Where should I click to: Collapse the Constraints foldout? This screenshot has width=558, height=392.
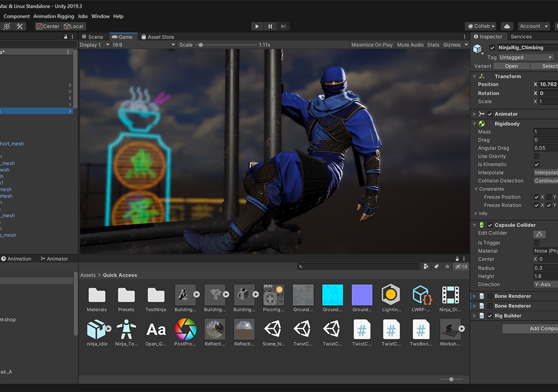coord(476,189)
